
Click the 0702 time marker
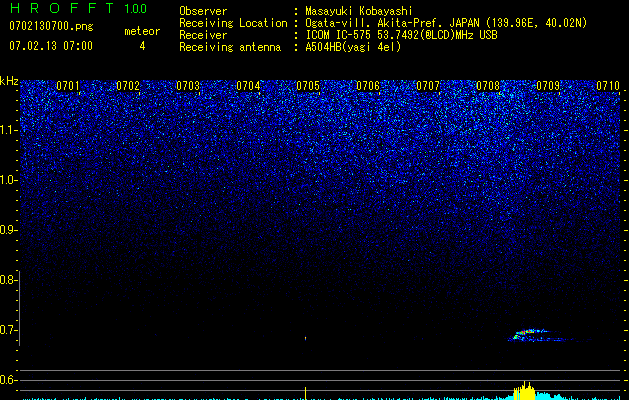point(128,86)
